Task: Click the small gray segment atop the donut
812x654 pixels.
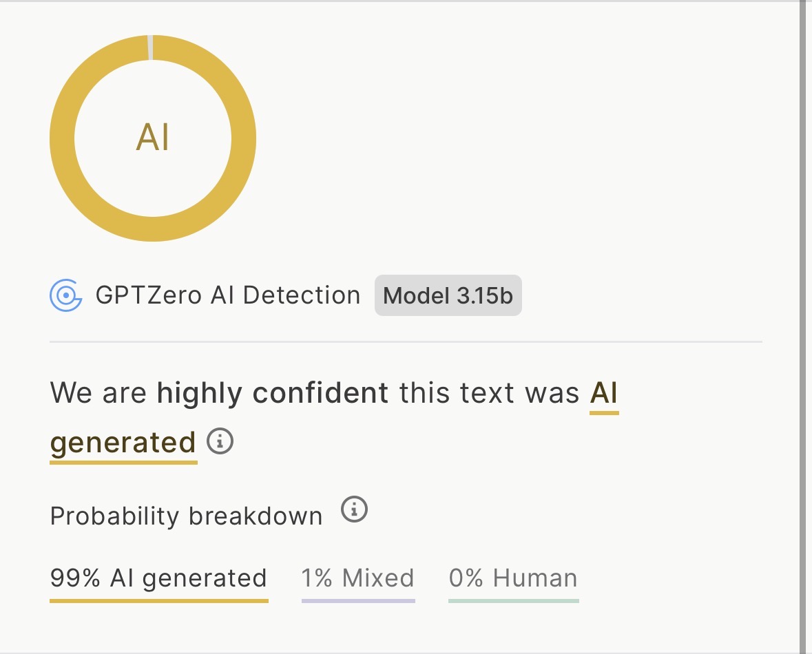Action: 150,48
